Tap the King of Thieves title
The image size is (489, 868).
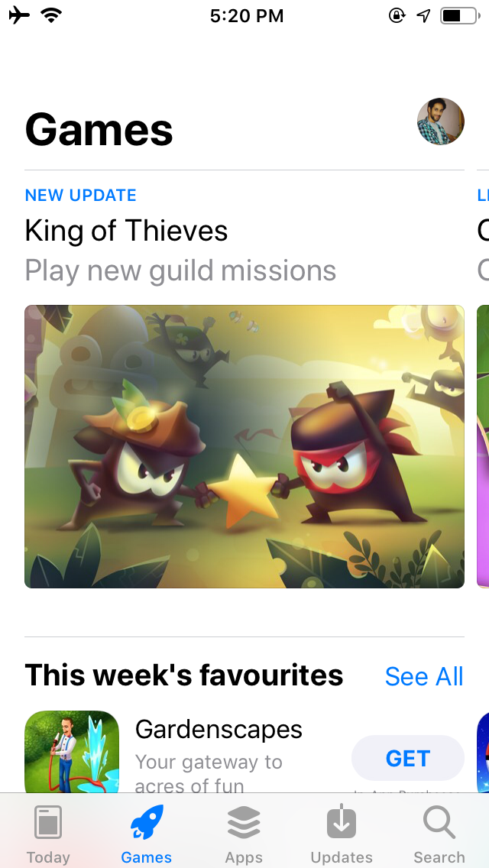tap(126, 230)
